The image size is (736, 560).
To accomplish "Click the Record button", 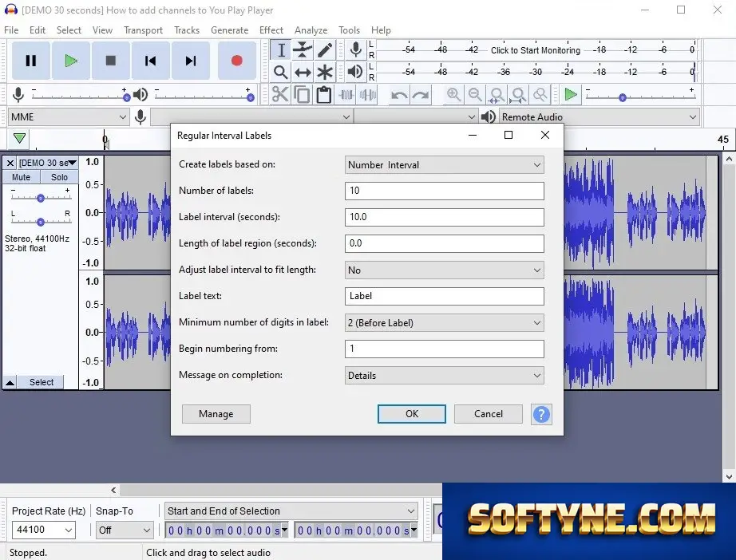I will click(236, 61).
